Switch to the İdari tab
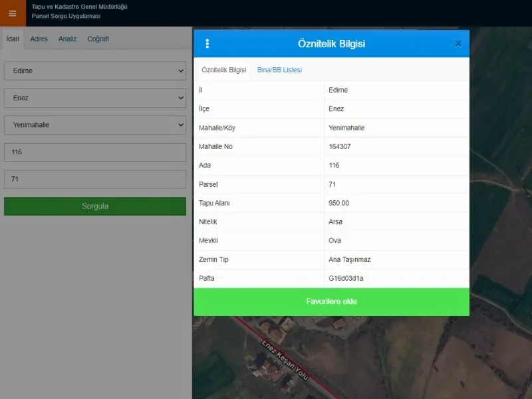 click(13, 39)
